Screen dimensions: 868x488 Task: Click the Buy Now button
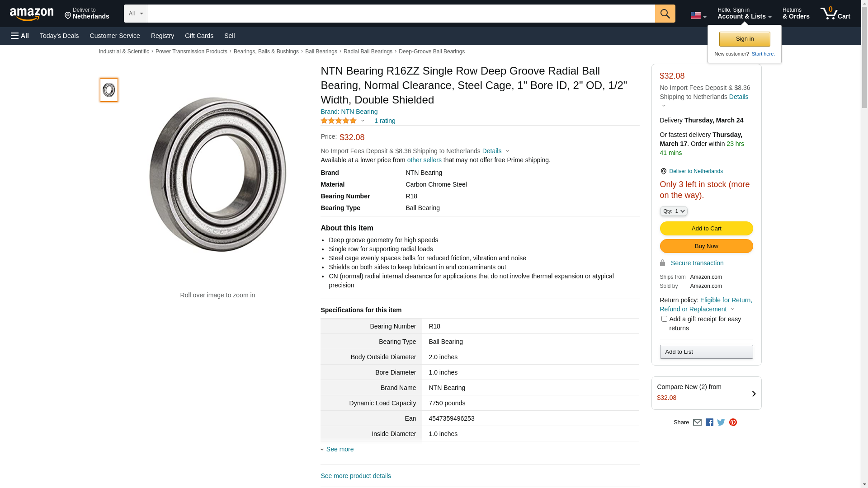706,246
